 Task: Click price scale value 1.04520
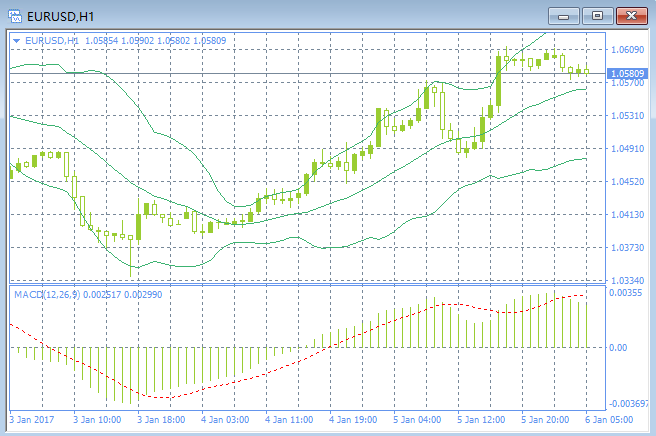[x=627, y=182]
